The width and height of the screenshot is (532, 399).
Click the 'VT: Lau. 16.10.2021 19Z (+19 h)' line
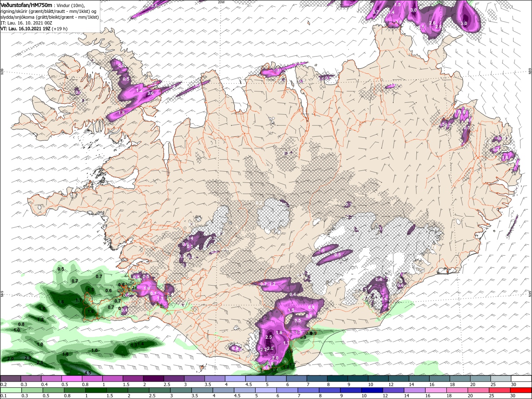point(34,29)
